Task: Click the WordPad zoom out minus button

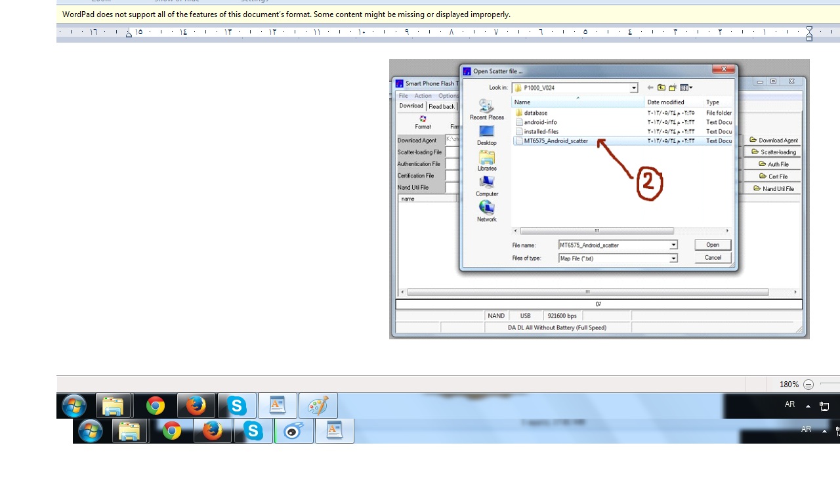Action: (x=808, y=385)
